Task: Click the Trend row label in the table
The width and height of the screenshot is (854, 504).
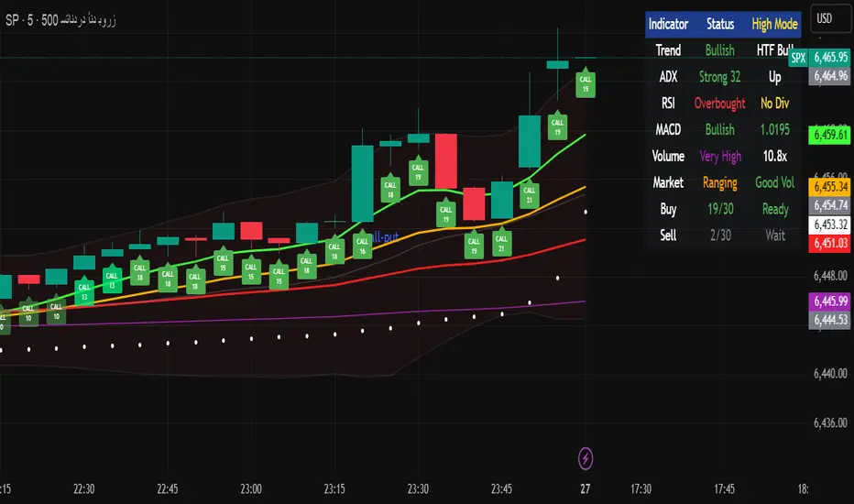Action: click(668, 50)
